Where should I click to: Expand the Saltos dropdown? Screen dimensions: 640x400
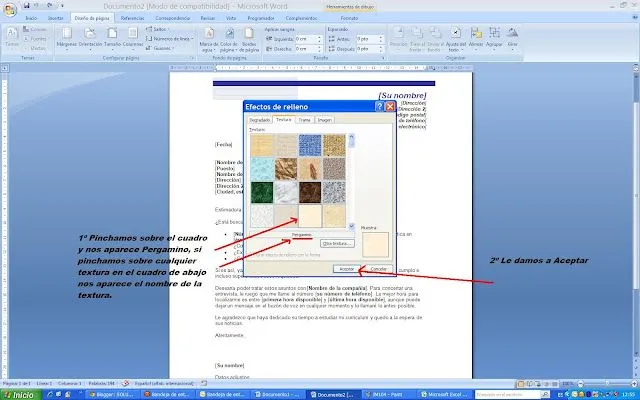point(158,29)
